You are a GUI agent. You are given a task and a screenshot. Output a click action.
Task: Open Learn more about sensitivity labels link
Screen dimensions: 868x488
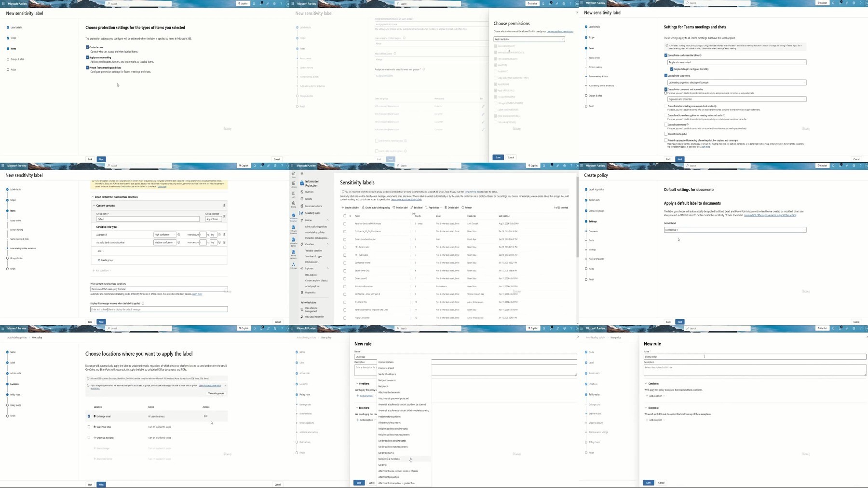[406, 199]
